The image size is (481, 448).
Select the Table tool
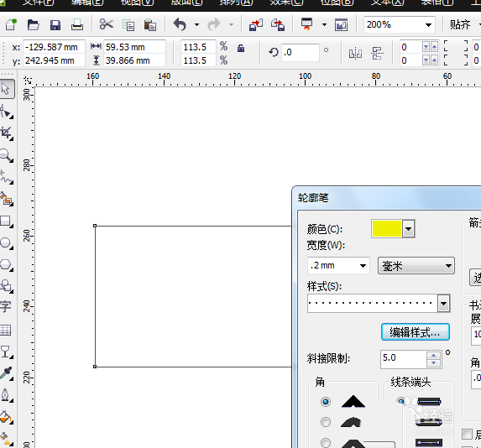coord(6,330)
